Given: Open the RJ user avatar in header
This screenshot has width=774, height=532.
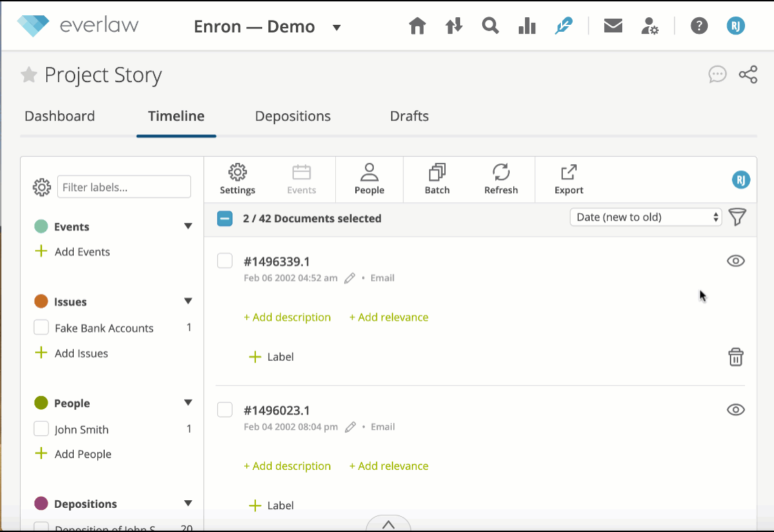Looking at the screenshot, I should [x=735, y=26].
